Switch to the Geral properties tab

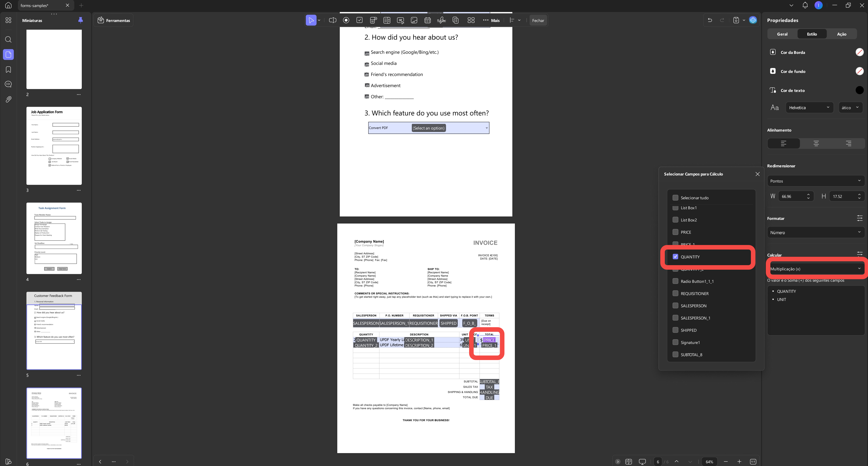coord(782,34)
